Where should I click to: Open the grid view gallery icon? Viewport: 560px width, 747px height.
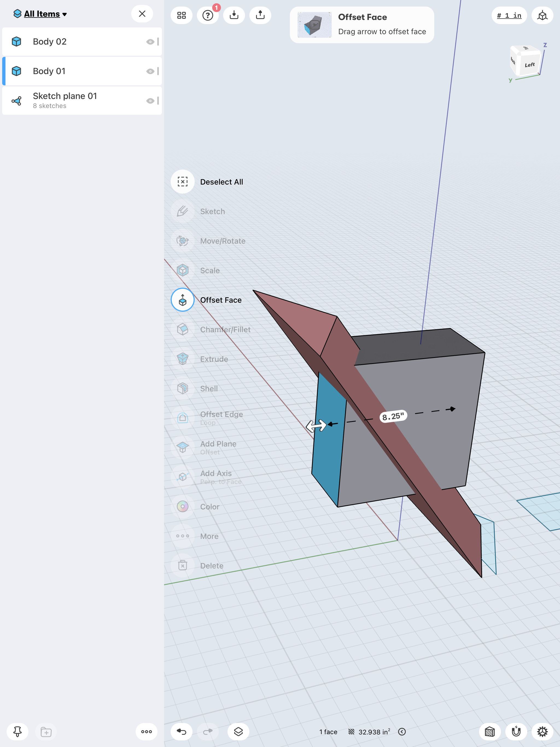click(181, 15)
